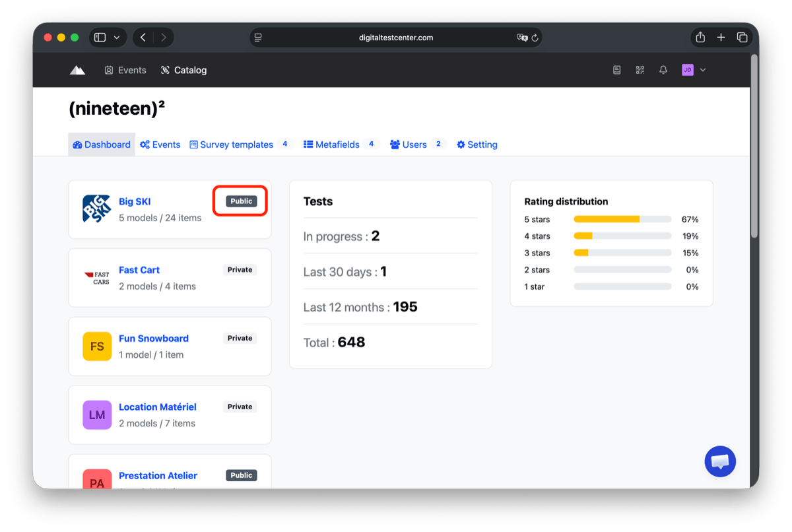Expand the user account dropdown chevron
This screenshot has width=792, height=532.
[x=703, y=70]
